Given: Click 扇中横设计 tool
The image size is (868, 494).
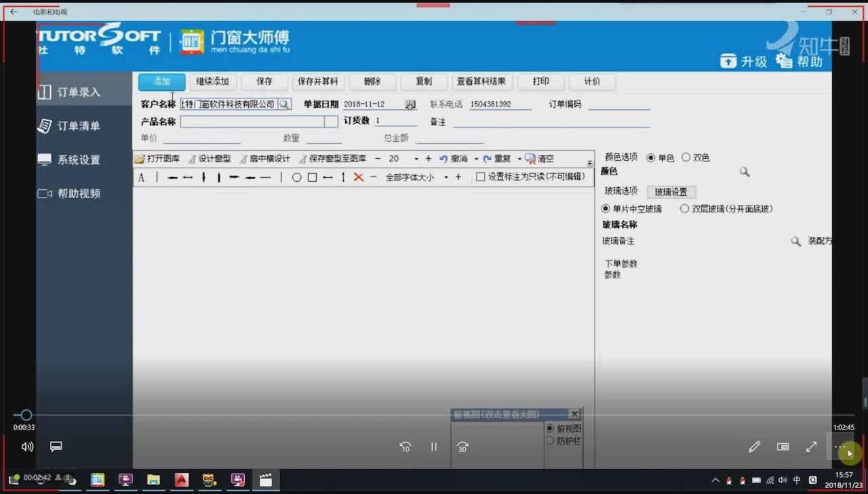Looking at the screenshot, I should tap(264, 159).
